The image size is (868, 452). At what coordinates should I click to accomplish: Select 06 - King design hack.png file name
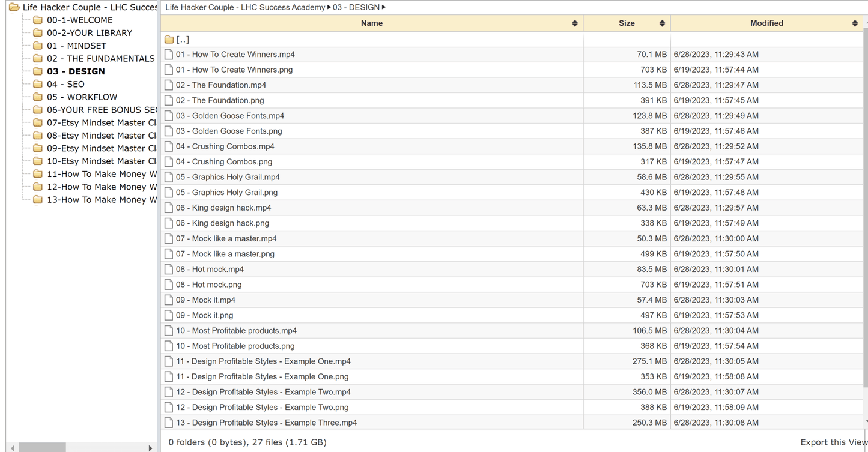(222, 223)
